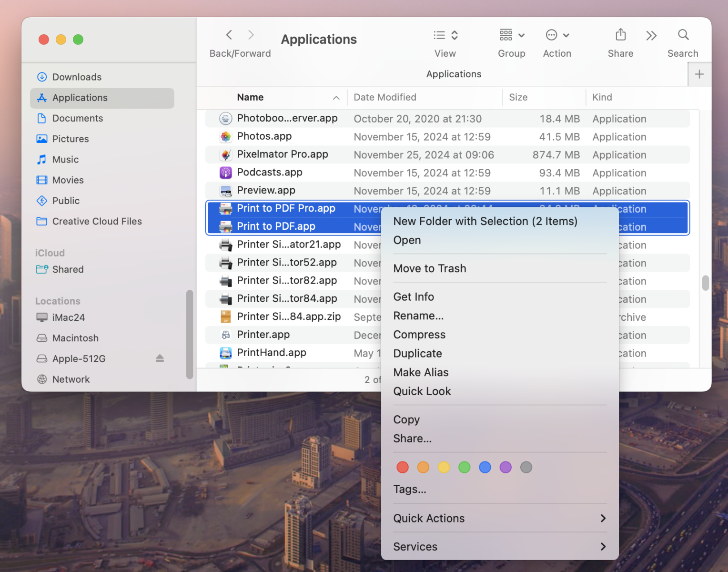The height and width of the screenshot is (572, 728).
Task: Select the Photos.app icon
Action: 226,137
